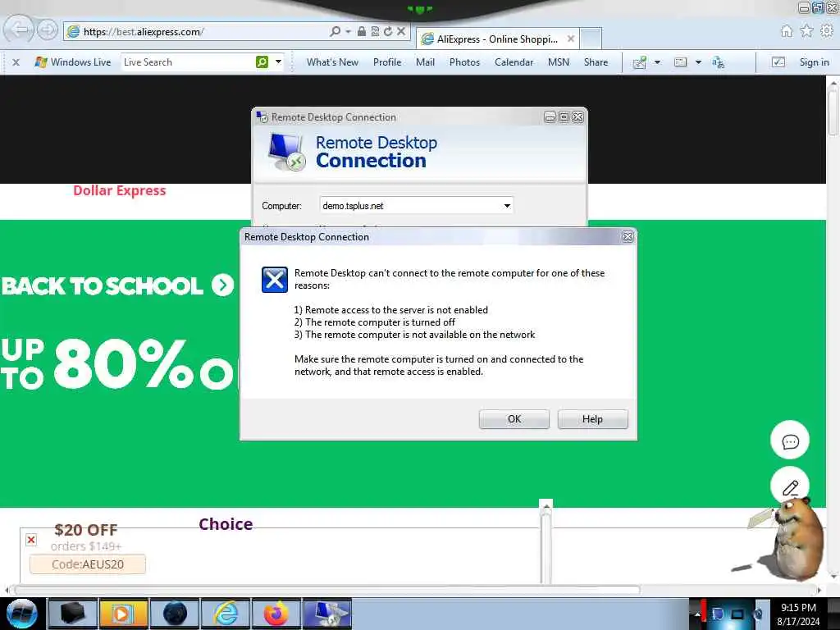Viewport: 840px width, 630px height.
Task: Click the address bar search magnifier
Action: 336,31
